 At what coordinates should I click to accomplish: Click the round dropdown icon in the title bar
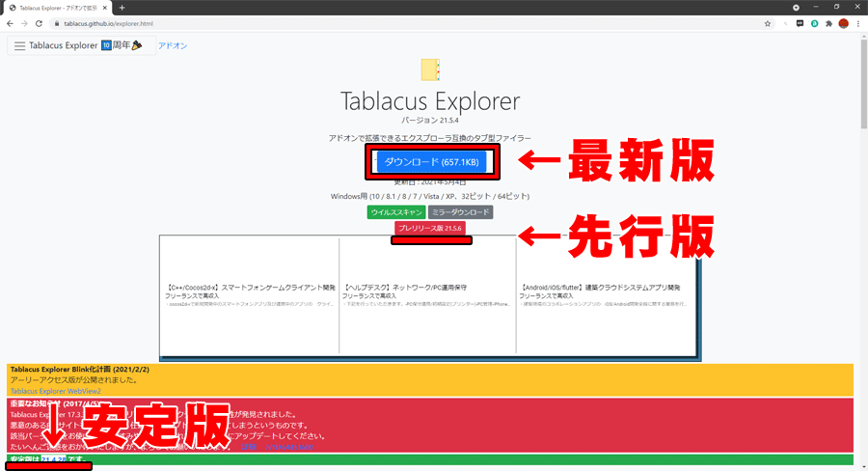coord(796,8)
